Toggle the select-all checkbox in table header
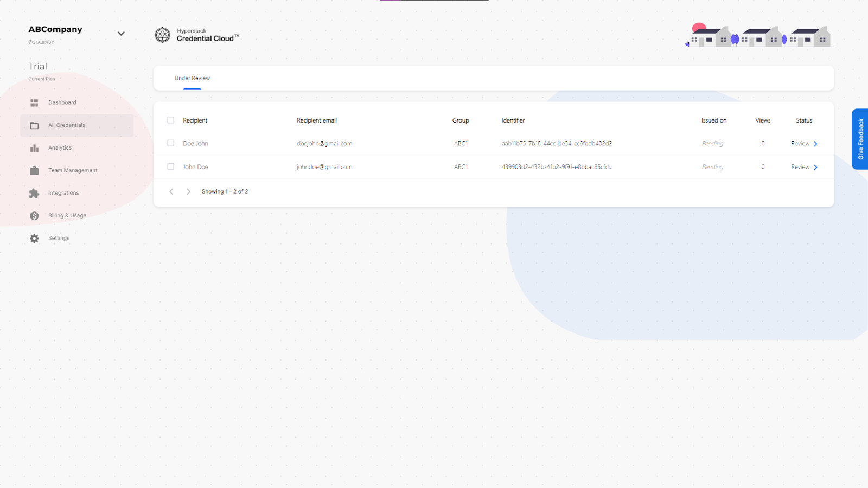 (170, 120)
